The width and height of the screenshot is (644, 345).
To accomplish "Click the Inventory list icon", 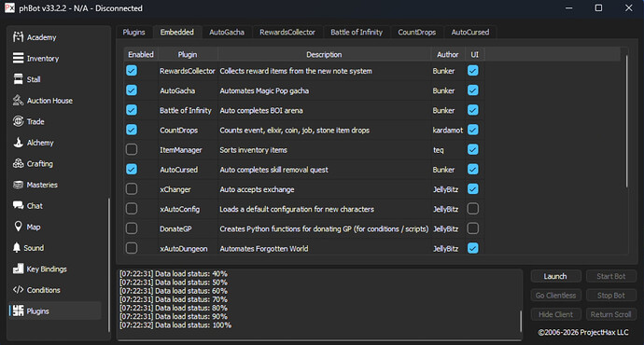I will pos(18,58).
